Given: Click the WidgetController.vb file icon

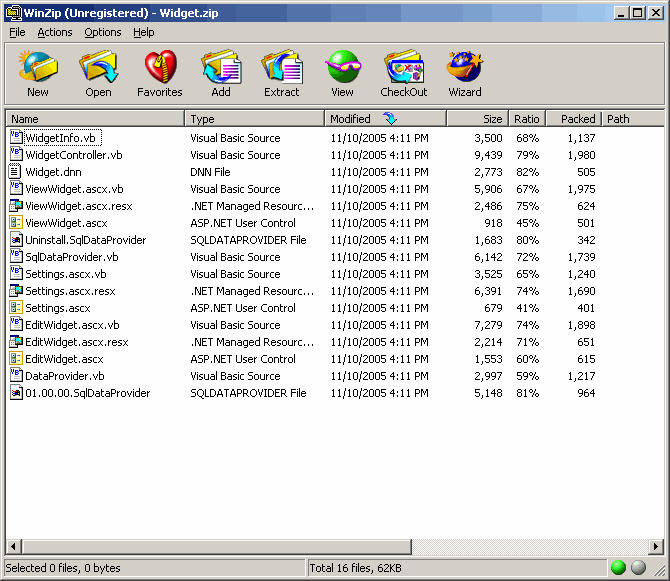Looking at the screenshot, I should tap(16, 154).
